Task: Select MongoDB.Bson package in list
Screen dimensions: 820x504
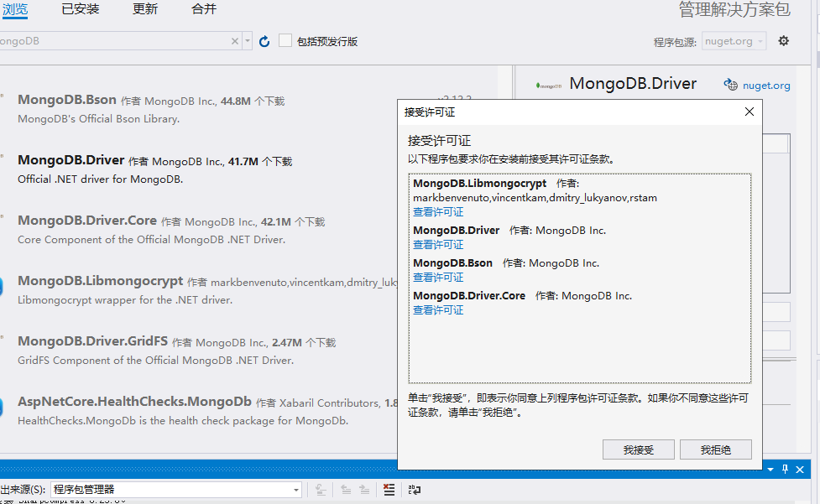Action: [199, 109]
